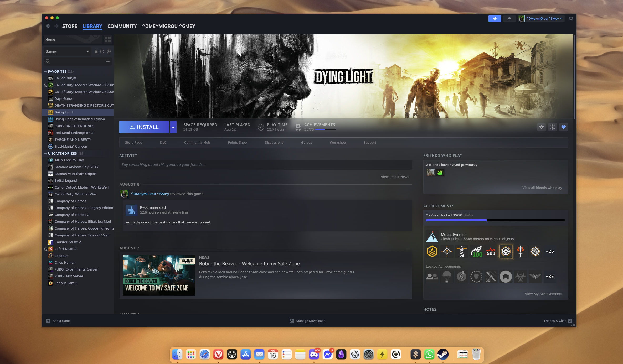Click the locked house achievement icon
The width and height of the screenshot is (623, 364).
click(506, 277)
